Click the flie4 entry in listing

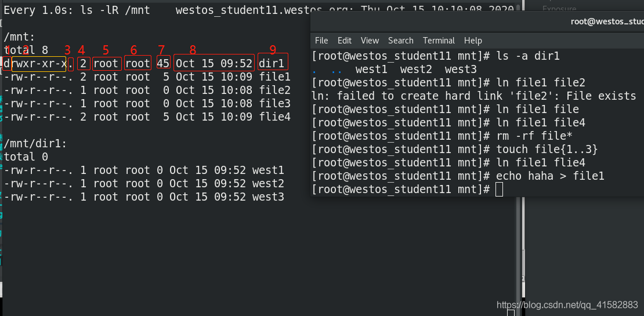click(275, 117)
